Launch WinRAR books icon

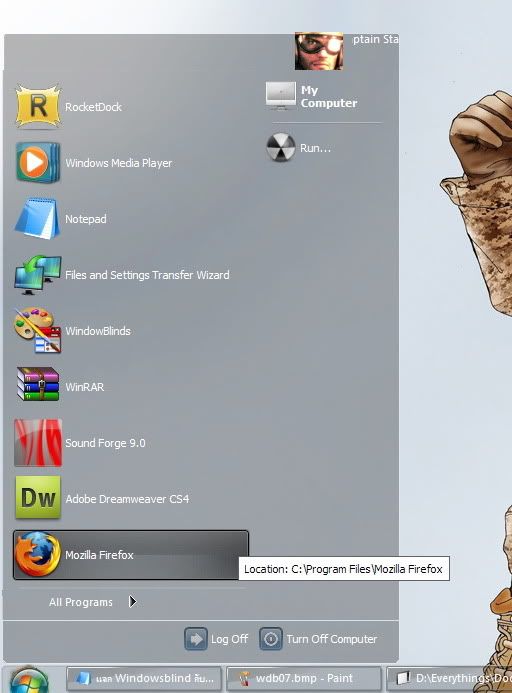click(38, 385)
